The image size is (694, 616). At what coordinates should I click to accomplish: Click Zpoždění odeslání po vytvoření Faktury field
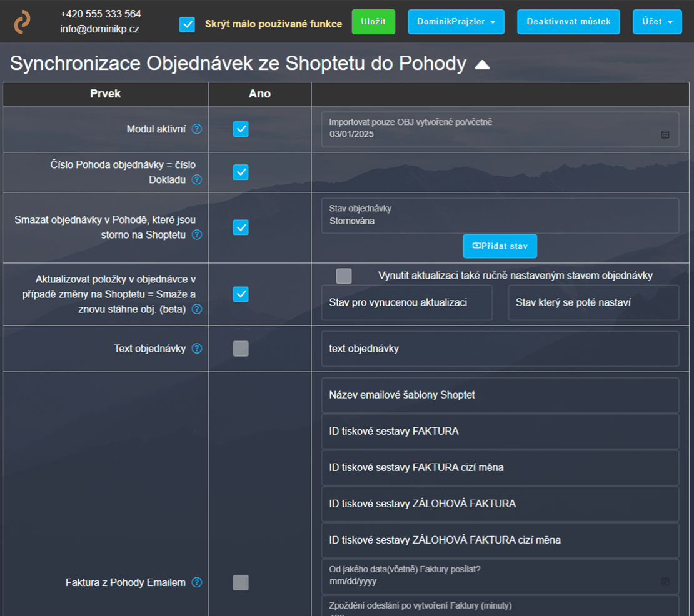pyautogui.click(x=500, y=606)
